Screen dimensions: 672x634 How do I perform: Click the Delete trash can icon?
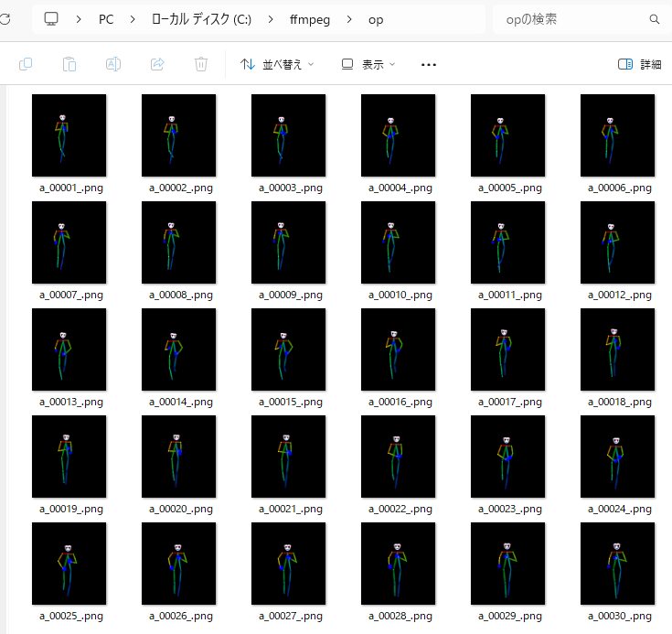click(201, 64)
